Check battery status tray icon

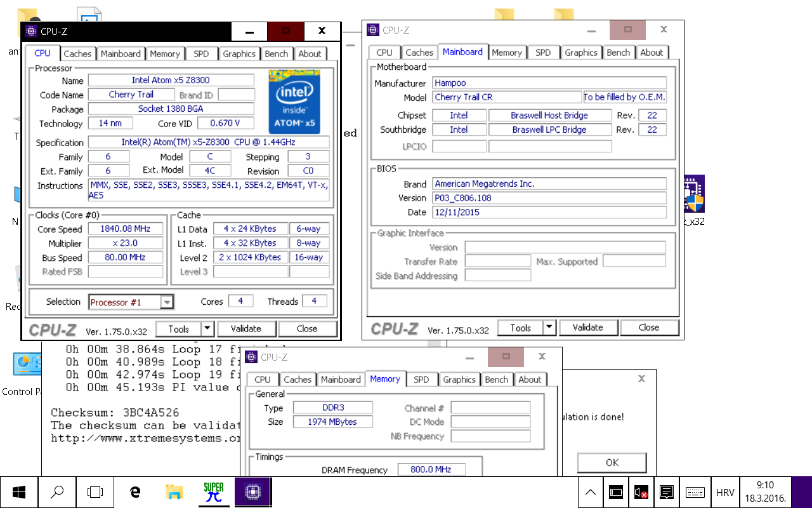(x=615, y=492)
